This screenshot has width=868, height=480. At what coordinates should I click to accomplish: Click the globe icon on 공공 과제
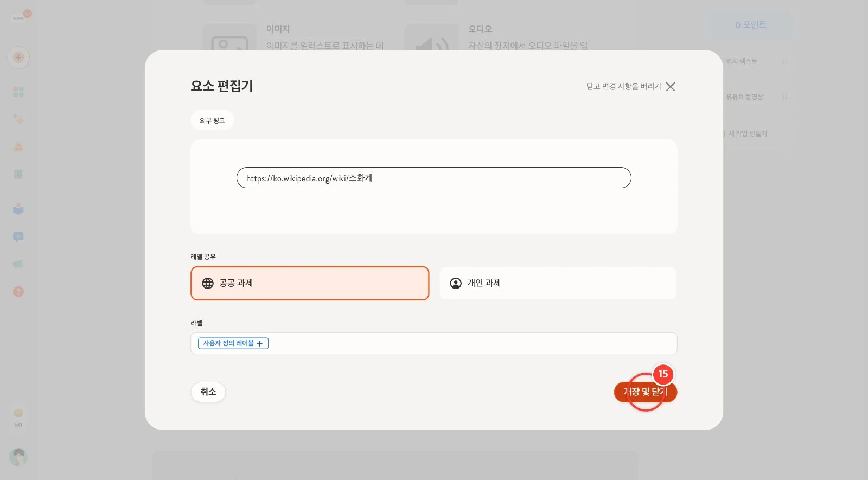coord(208,283)
